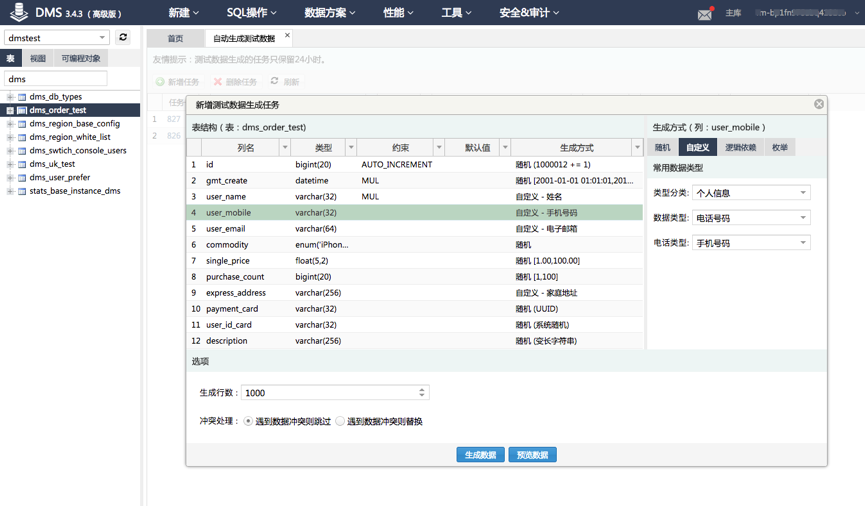Select 遇到数据冲突则替换 radio option

click(340, 421)
